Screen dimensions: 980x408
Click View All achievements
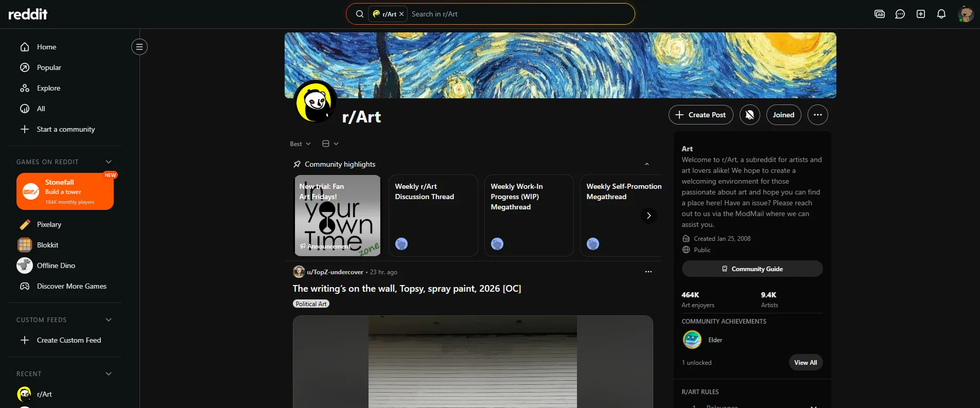tap(806, 362)
